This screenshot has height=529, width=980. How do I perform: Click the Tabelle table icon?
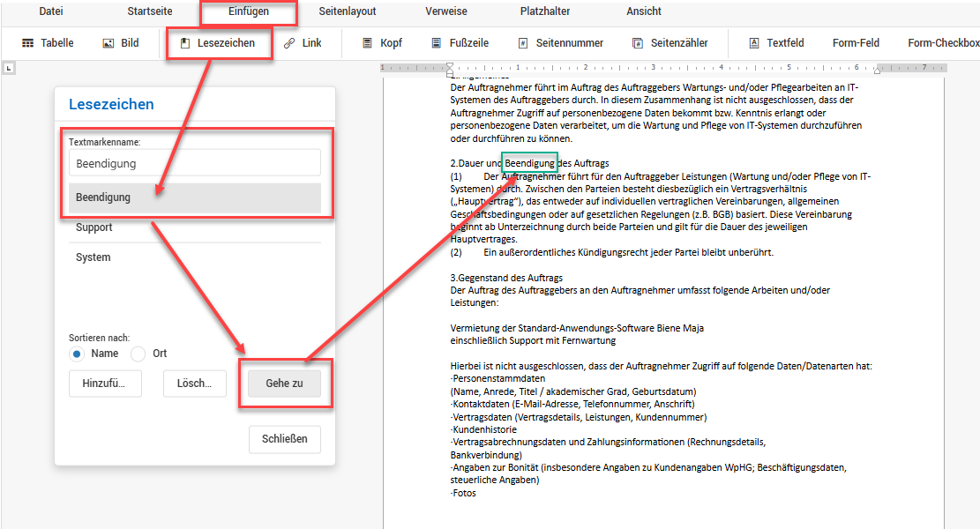pyautogui.click(x=28, y=43)
